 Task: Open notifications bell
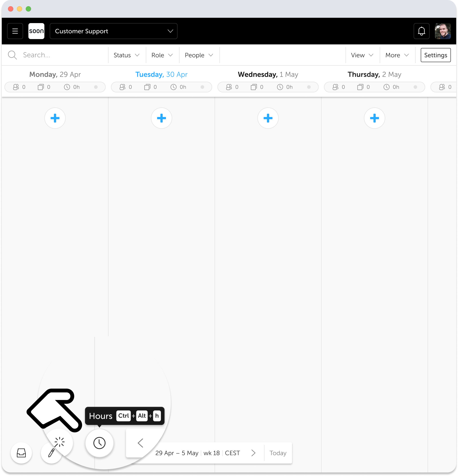point(421,31)
